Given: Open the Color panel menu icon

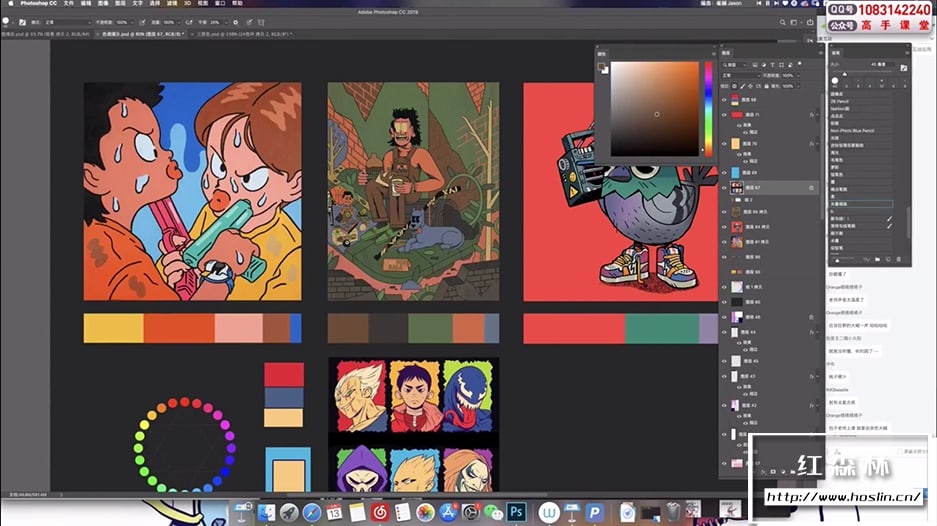Looking at the screenshot, I should coord(712,52).
